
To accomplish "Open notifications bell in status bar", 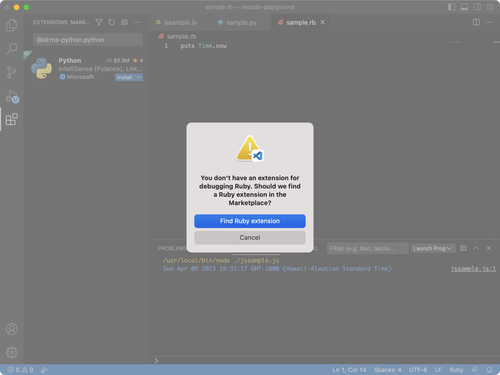I will coord(489,370).
